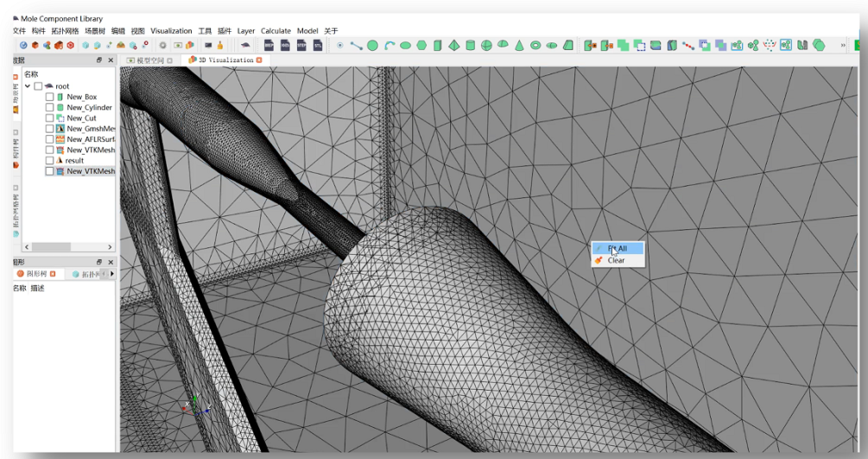
Task: Select the octahedron diamond shape tool
Action: (454, 46)
